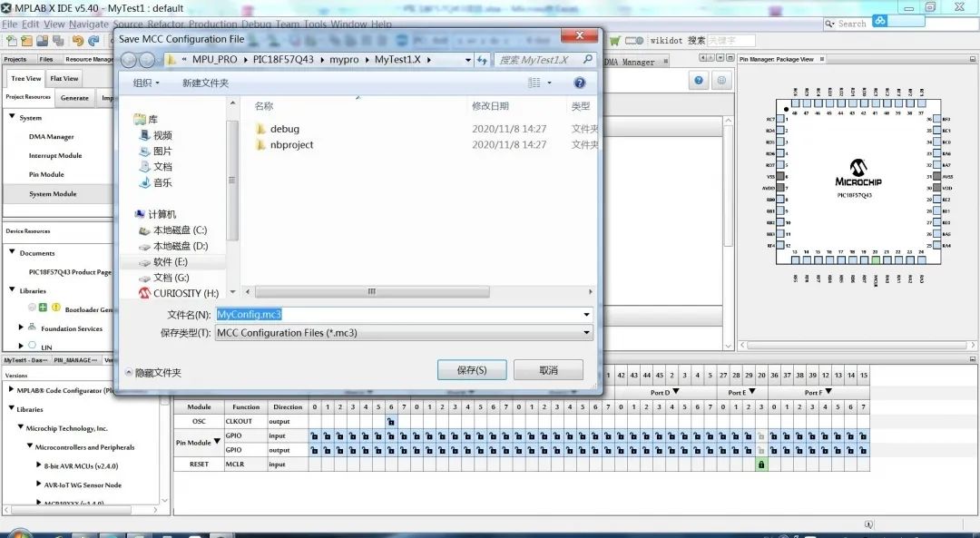
Task: Click the horizontal scrollbar in file list
Action: coord(372,292)
